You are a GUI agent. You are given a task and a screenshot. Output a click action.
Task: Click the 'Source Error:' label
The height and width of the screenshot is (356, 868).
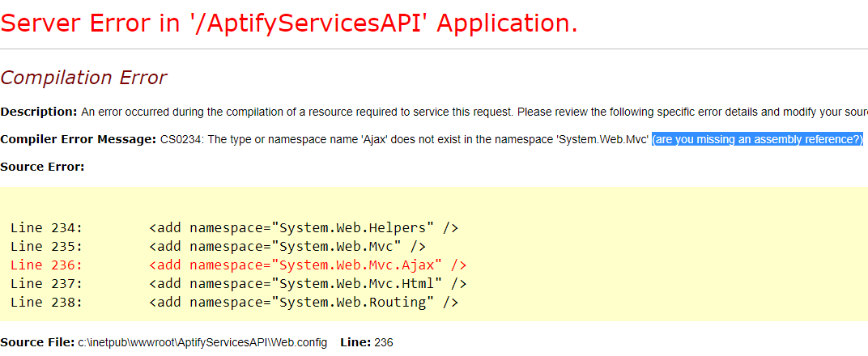click(x=42, y=167)
